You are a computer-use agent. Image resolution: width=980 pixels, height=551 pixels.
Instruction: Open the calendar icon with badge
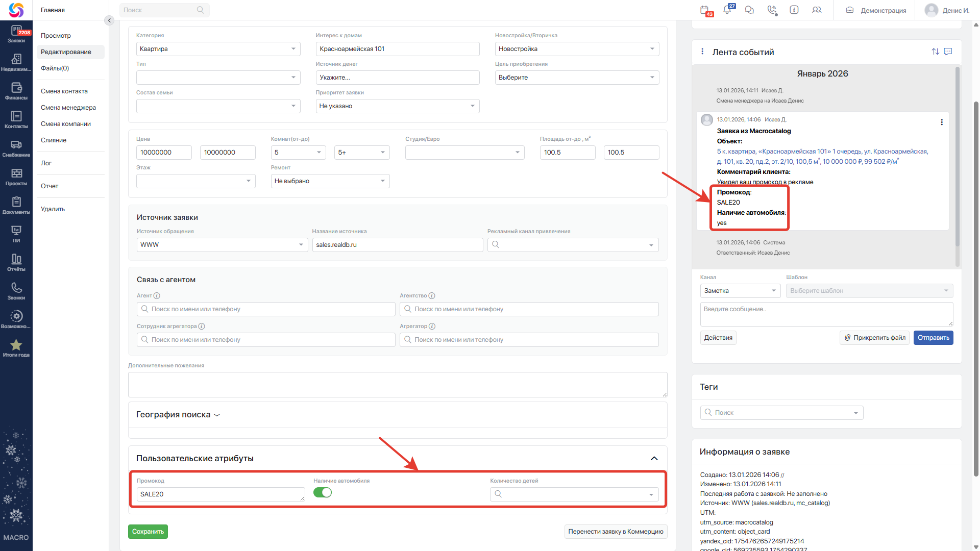coord(705,10)
